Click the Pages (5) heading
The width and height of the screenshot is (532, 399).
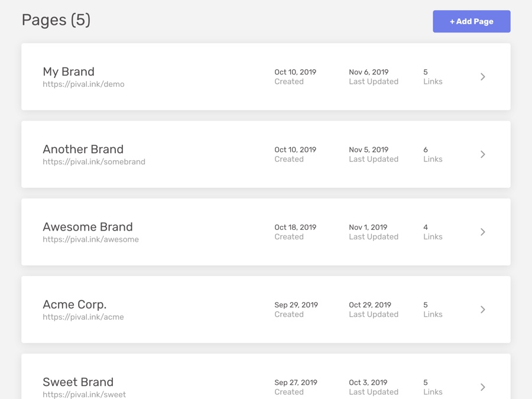pos(56,20)
